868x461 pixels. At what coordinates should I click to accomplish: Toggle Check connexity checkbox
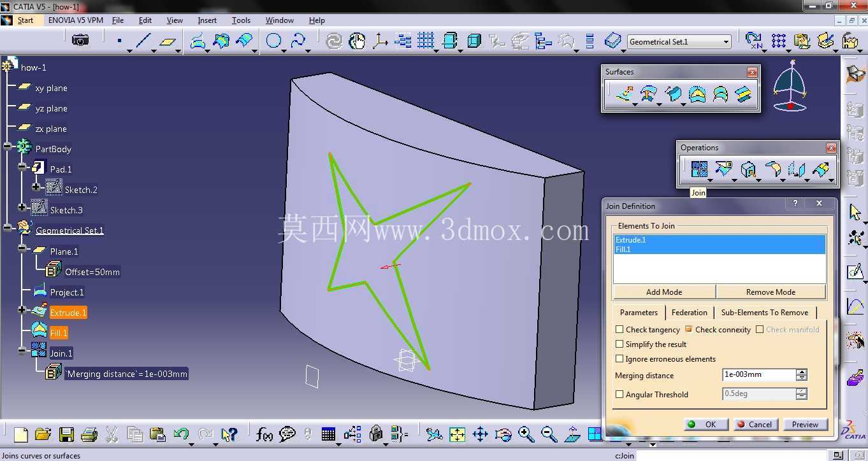tap(688, 329)
